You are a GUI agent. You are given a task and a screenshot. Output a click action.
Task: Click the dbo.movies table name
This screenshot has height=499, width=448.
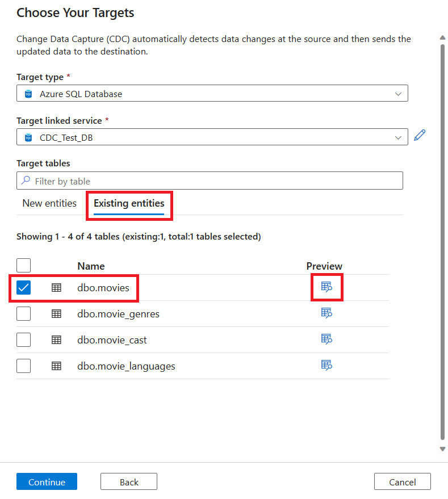[x=103, y=288]
